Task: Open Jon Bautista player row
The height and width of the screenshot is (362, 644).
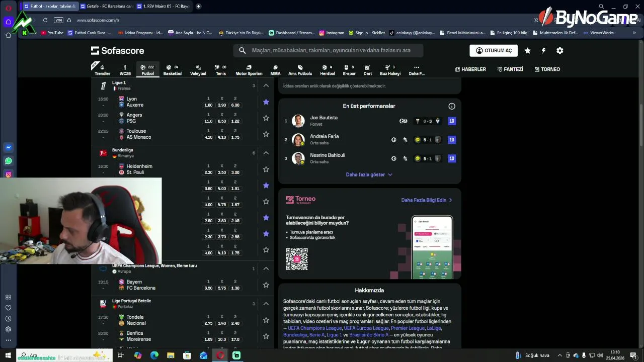Action: click(369, 121)
